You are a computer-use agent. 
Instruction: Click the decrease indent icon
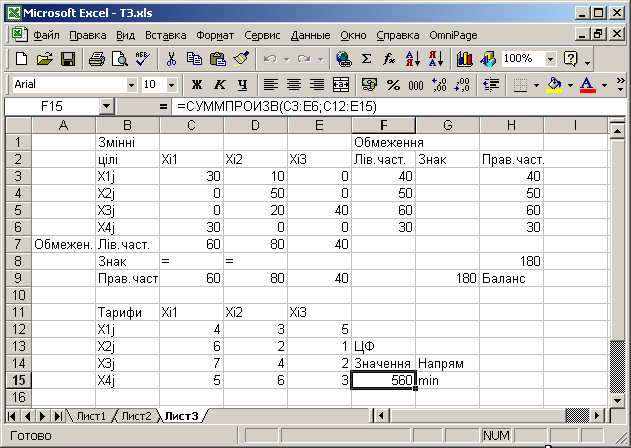(x=491, y=85)
